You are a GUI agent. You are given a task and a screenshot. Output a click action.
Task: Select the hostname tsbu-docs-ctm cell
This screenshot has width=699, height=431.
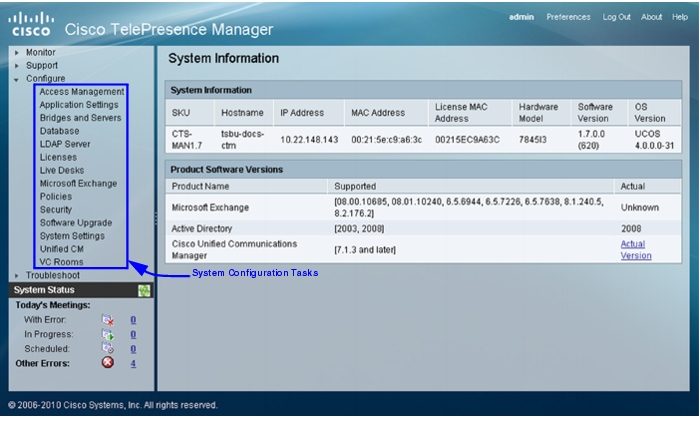point(243,140)
